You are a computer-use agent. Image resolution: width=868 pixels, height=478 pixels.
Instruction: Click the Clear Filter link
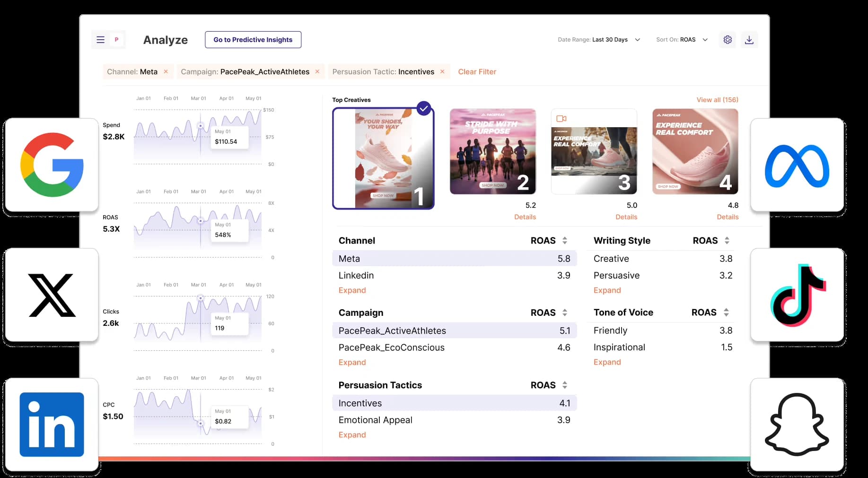(477, 71)
